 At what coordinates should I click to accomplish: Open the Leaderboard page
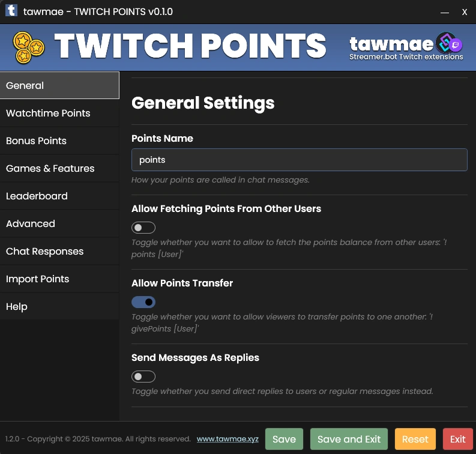click(59, 196)
